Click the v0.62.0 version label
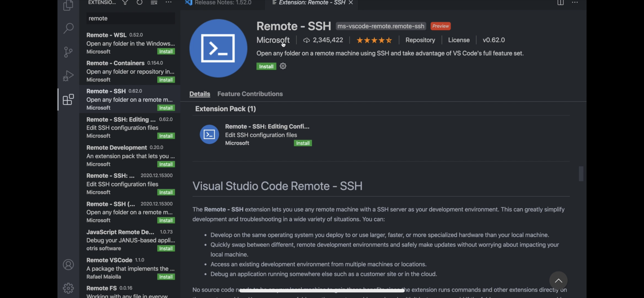This screenshot has height=298, width=644. (494, 40)
